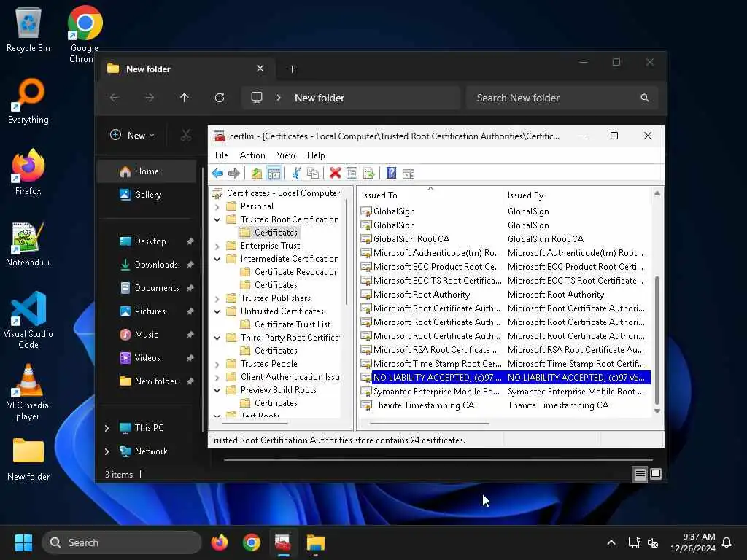Click Search New folder field in Explorer
Image resolution: width=747 pixels, height=560 pixels.
click(562, 98)
